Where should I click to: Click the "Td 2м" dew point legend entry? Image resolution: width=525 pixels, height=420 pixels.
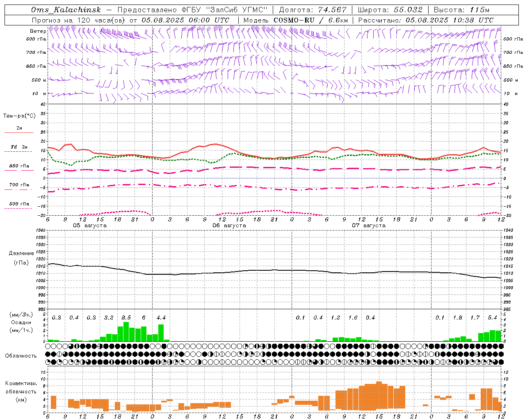click(19, 147)
